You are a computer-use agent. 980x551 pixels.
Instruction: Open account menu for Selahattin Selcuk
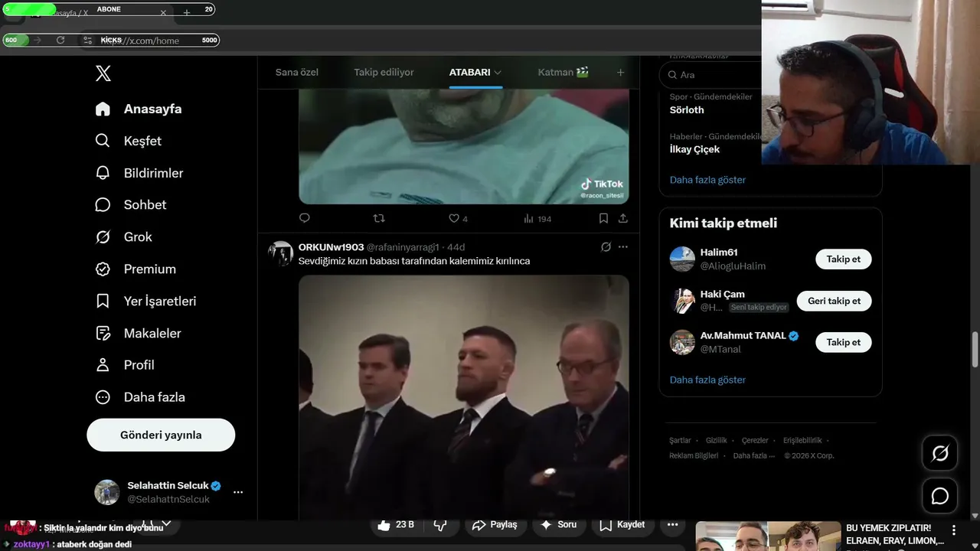[238, 492]
